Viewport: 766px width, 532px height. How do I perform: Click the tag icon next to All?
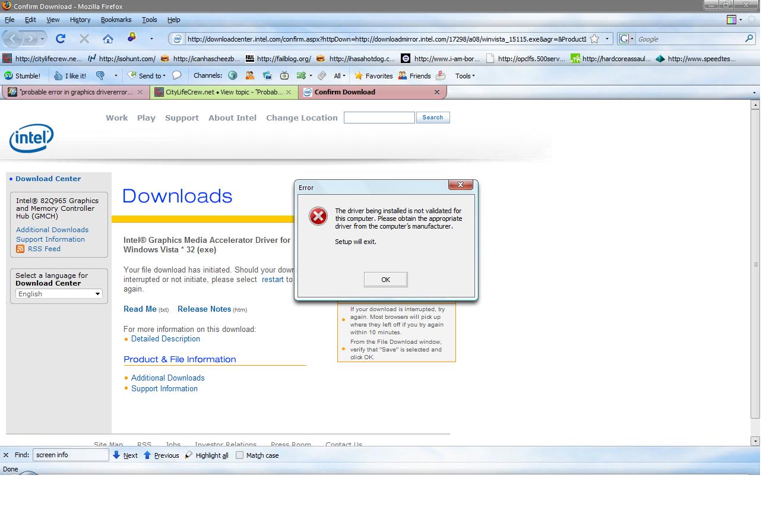(x=322, y=76)
